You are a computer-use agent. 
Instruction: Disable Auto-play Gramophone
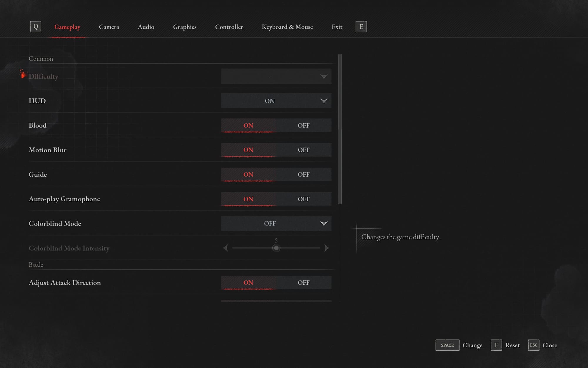[x=303, y=199]
